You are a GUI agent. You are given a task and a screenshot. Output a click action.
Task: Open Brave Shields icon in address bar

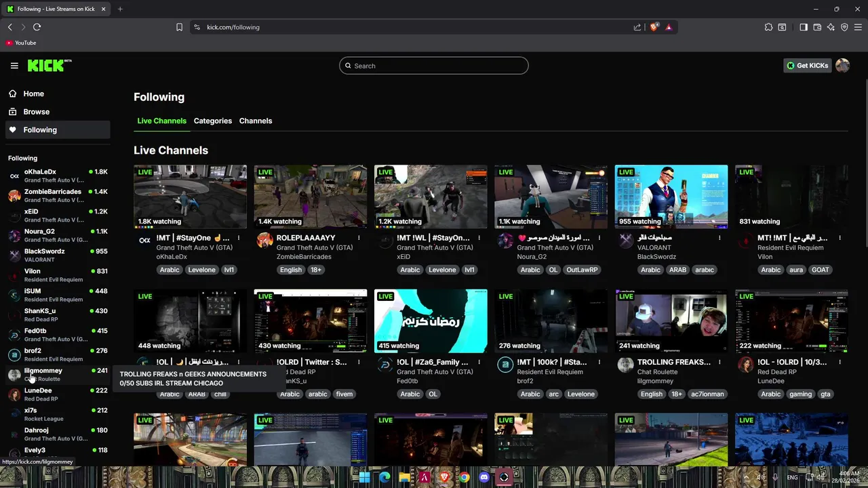click(x=654, y=27)
